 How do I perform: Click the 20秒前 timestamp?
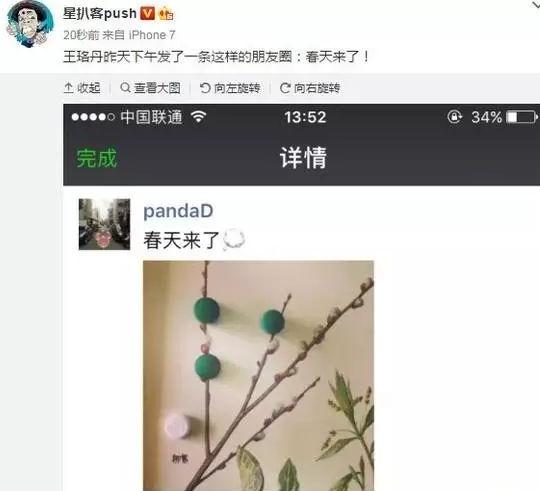coord(81,35)
